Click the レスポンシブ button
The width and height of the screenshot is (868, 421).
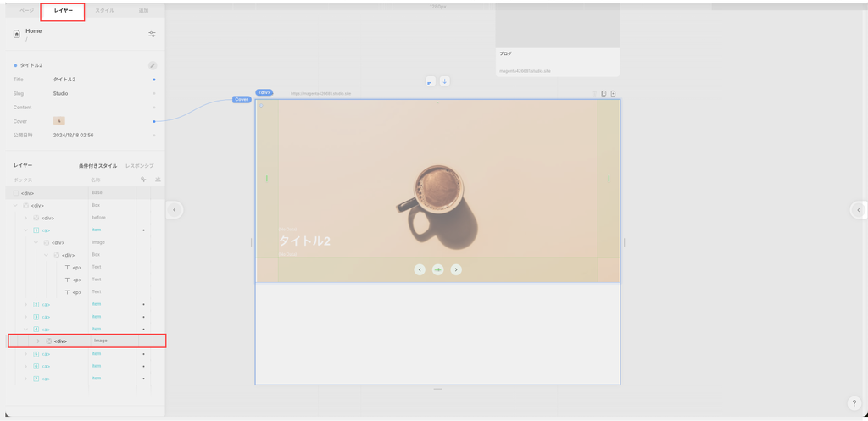139,166
